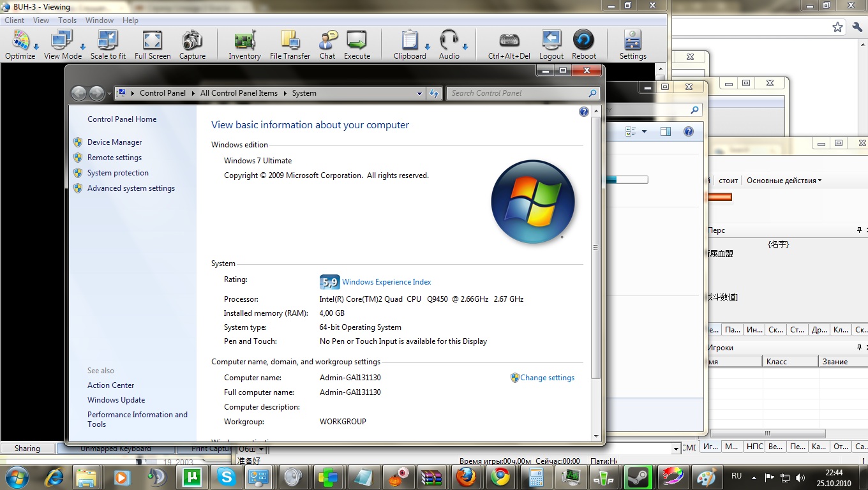Open Device Manager link

coord(114,142)
